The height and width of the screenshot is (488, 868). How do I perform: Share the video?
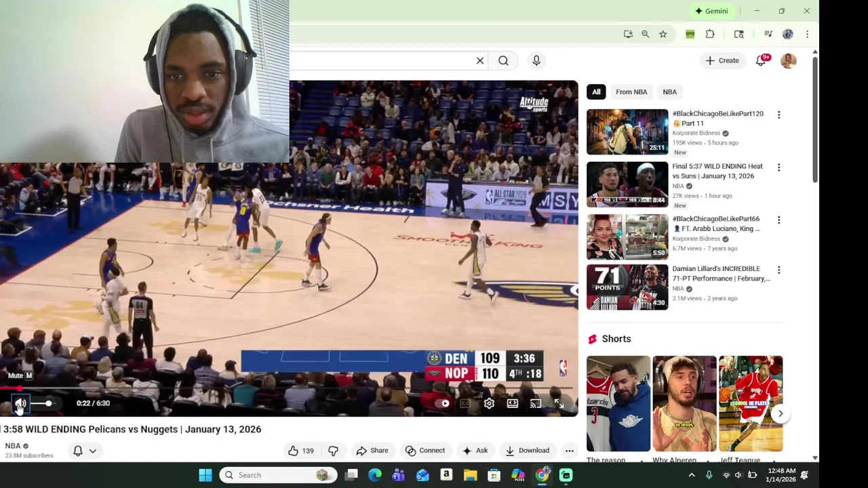372,451
